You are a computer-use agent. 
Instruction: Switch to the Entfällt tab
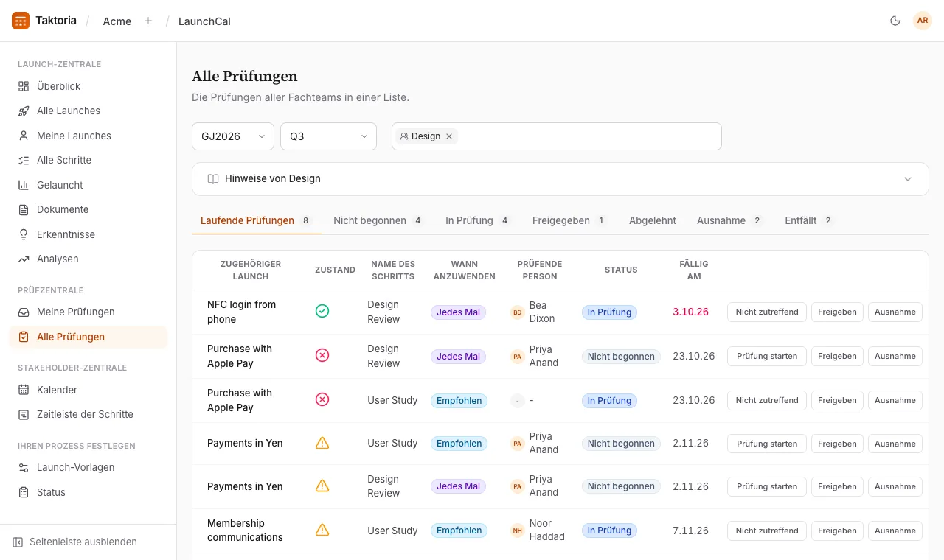(809, 220)
